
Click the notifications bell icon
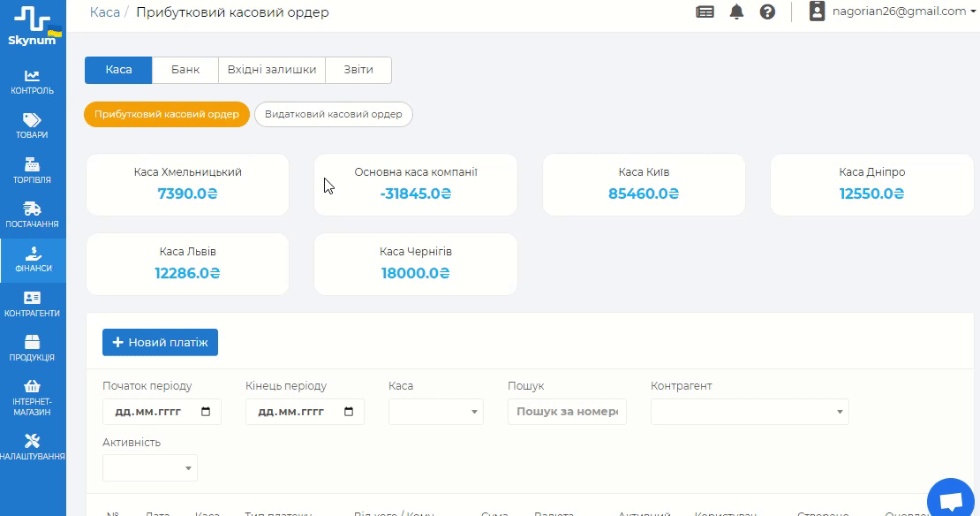736,12
